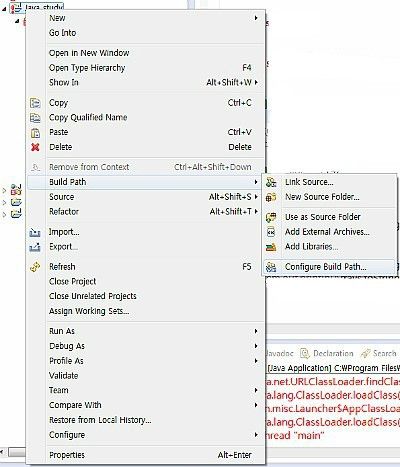The image size is (400, 467).
Task: Click the Link Source icon
Action: [271, 182]
